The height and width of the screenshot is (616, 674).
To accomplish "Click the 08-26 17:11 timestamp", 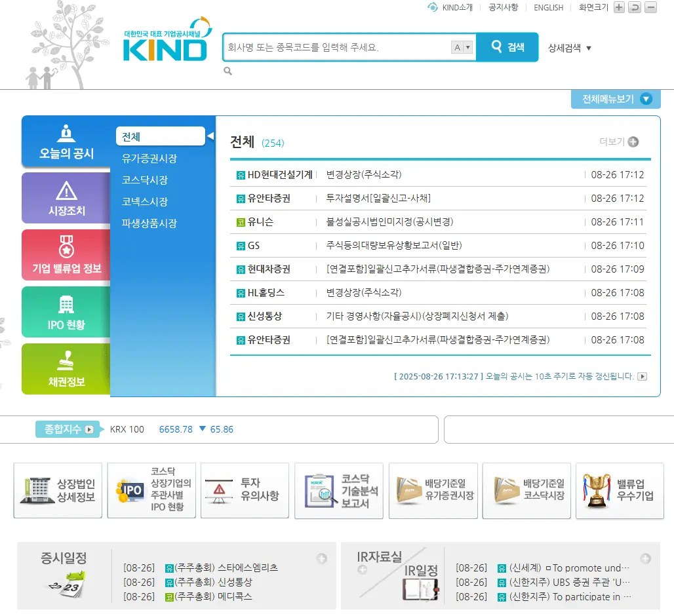I will 617,222.
